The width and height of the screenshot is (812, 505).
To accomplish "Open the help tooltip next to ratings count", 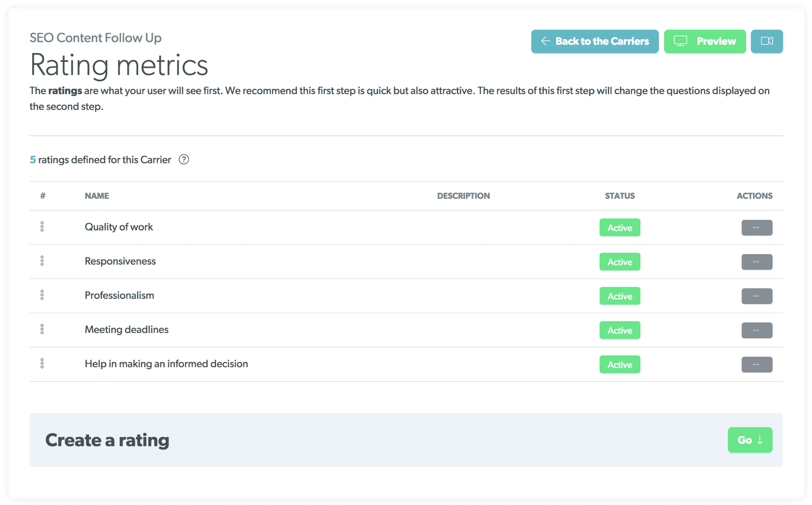I will click(184, 160).
